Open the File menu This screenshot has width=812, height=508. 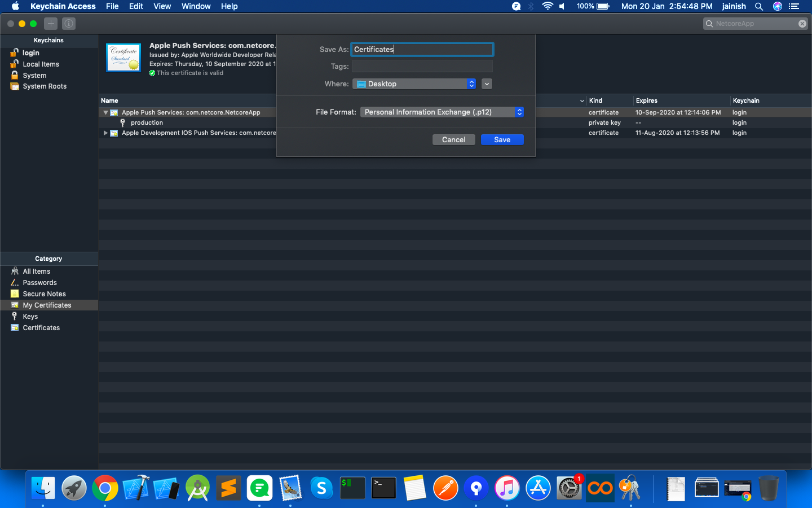112,6
